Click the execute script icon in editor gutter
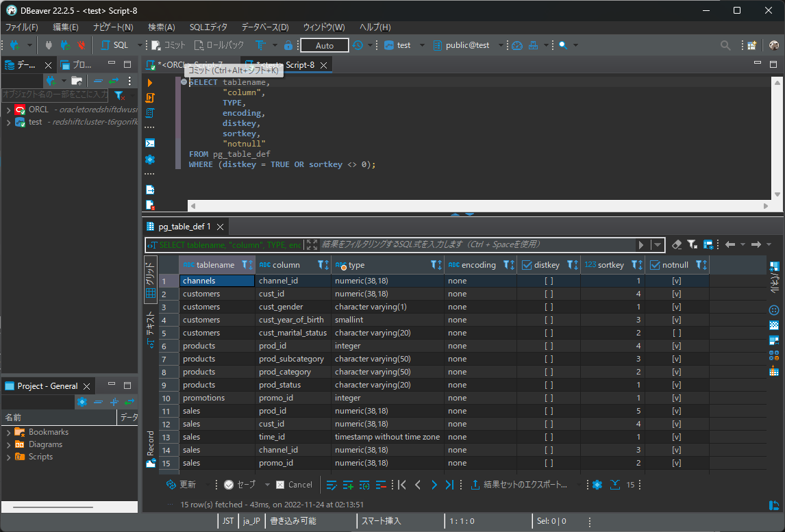 coord(150,98)
